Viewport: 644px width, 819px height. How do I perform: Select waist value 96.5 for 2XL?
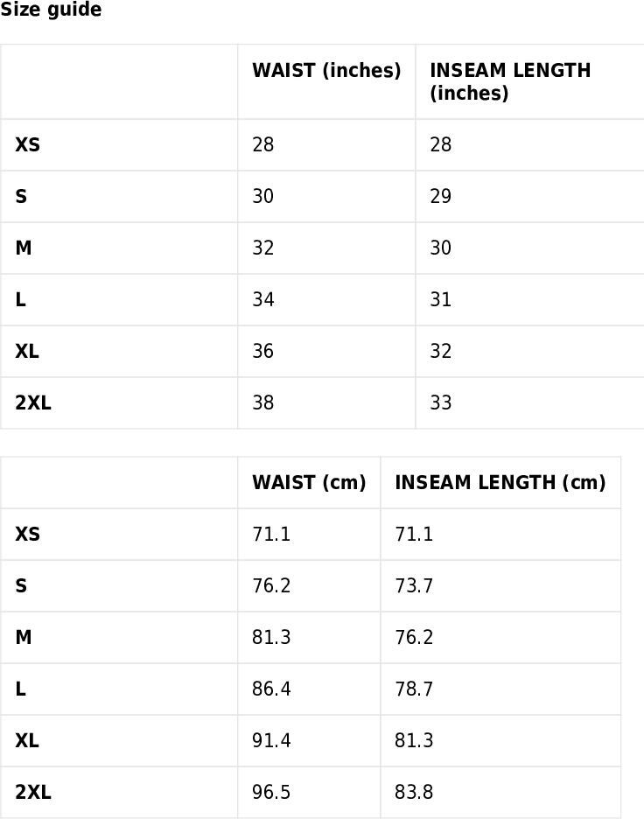271,793
